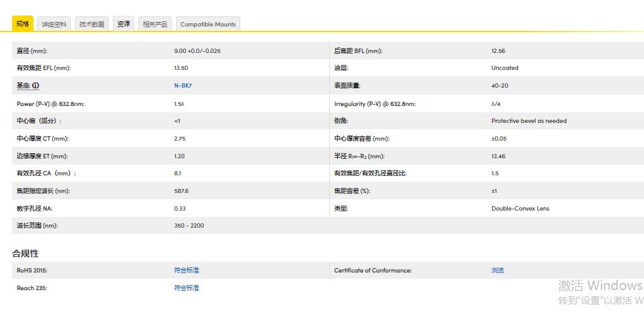This screenshot has height=314, width=644.
Task: Go to the 资源 tab
Action: click(x=124, y=24)
